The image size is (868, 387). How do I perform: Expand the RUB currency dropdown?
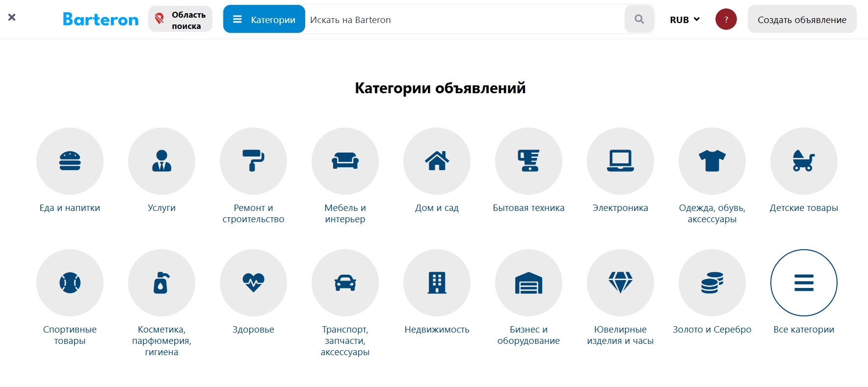[x=684, y=20]
